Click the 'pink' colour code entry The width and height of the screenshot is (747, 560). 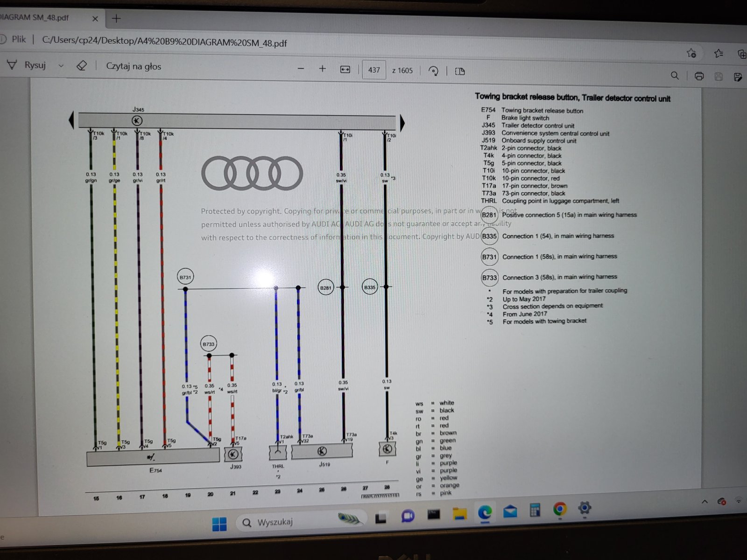445,493
